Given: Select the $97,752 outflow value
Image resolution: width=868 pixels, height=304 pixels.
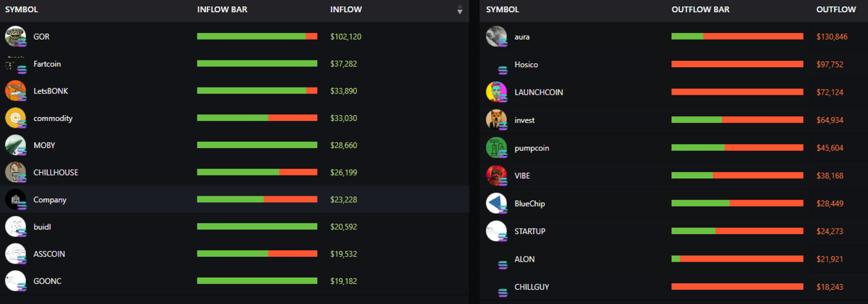Looking at the screenshot, I should click(x=830, y=65).
